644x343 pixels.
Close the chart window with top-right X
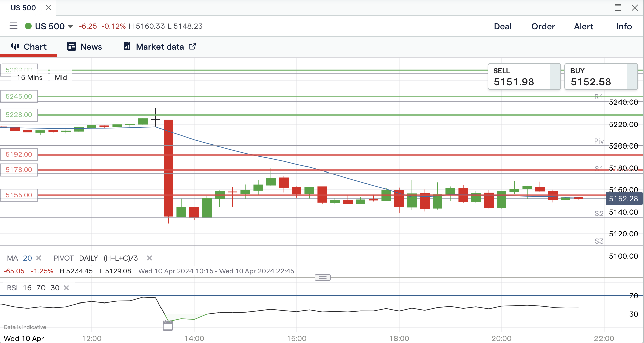635,7
